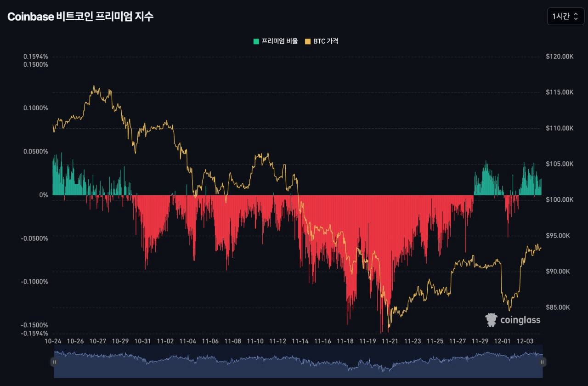The image size is (588, 386).
Task: Click the 0% premium axis label
Action: coord(44,195)
